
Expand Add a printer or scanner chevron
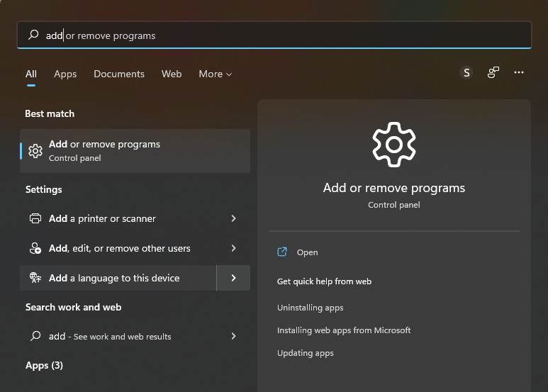pos(233,218)
